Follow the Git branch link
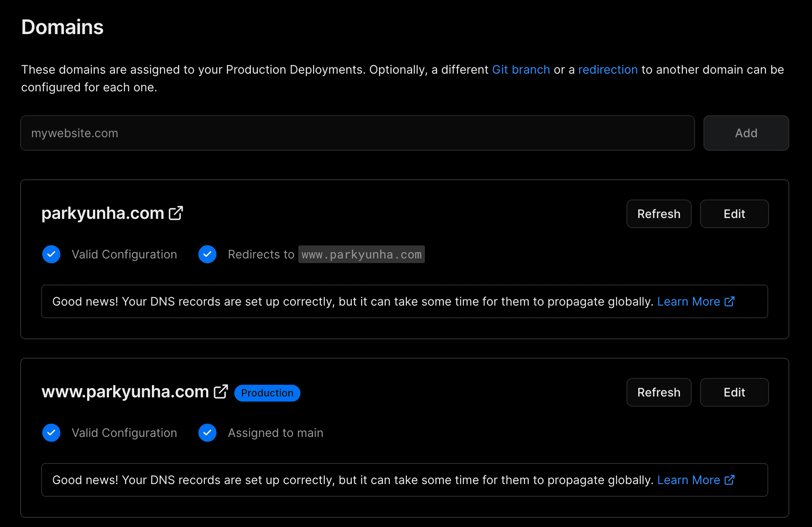This screenshot has height=527, width=812. click(x=521, y=69)
